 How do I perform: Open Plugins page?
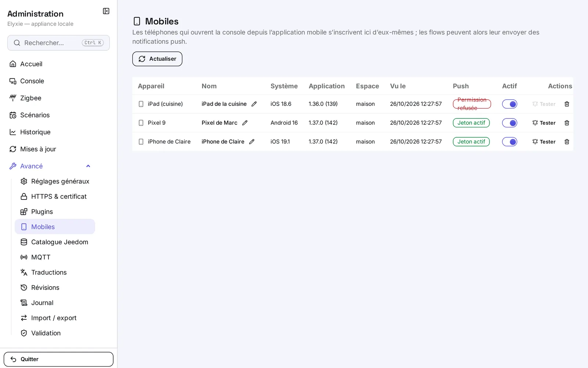point(55,212)
